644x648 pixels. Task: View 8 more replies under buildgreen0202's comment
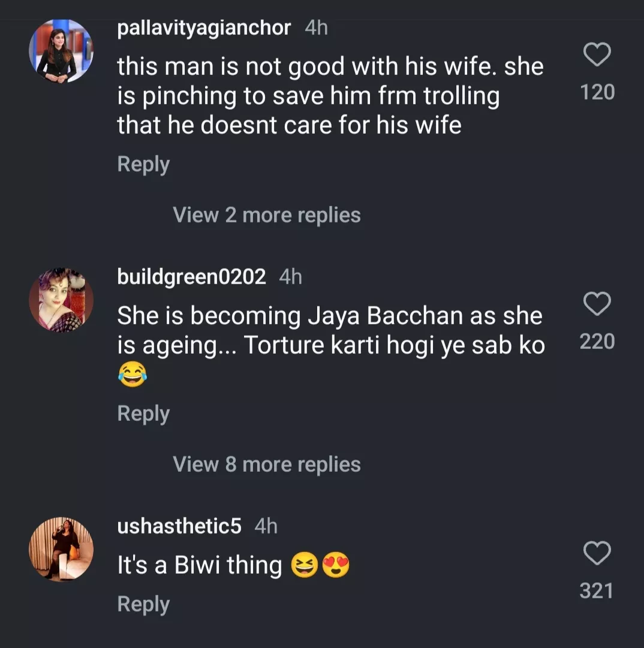(266, 463)
